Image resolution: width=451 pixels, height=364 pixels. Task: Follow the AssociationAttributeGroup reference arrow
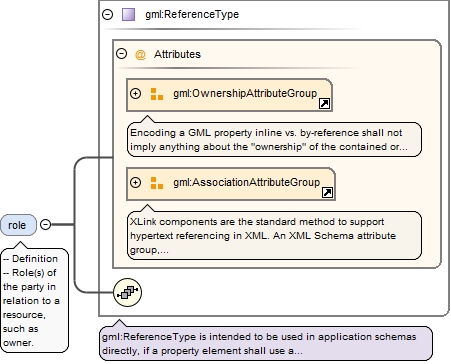coord(327,192)
